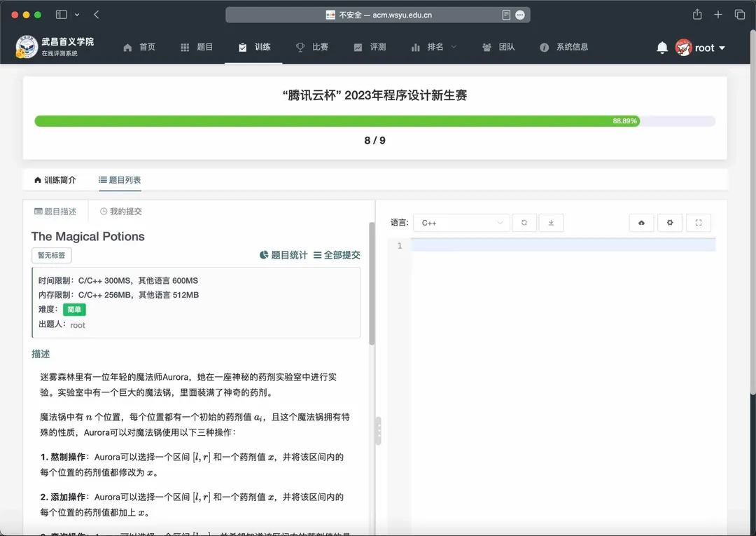Click the browser back arrow
Viewport: 756px width, 536px height.
pyautogui.click(x=97, y=15)
